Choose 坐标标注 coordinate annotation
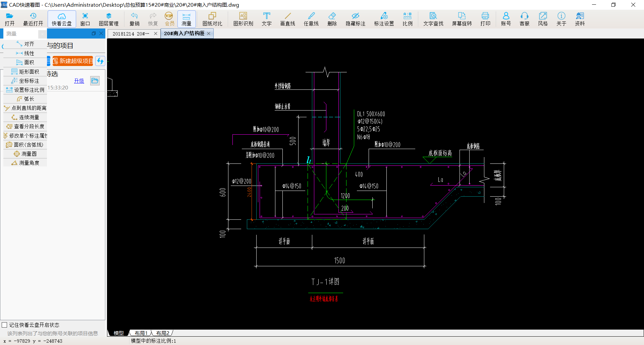The height and width of the screenshot is (345, 644). point(25,81)
